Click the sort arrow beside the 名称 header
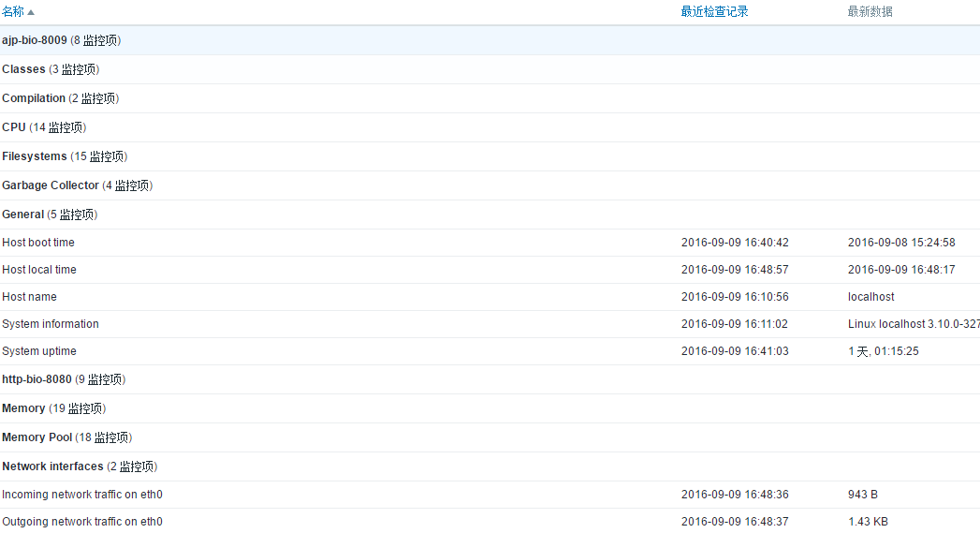 (31, 12)
